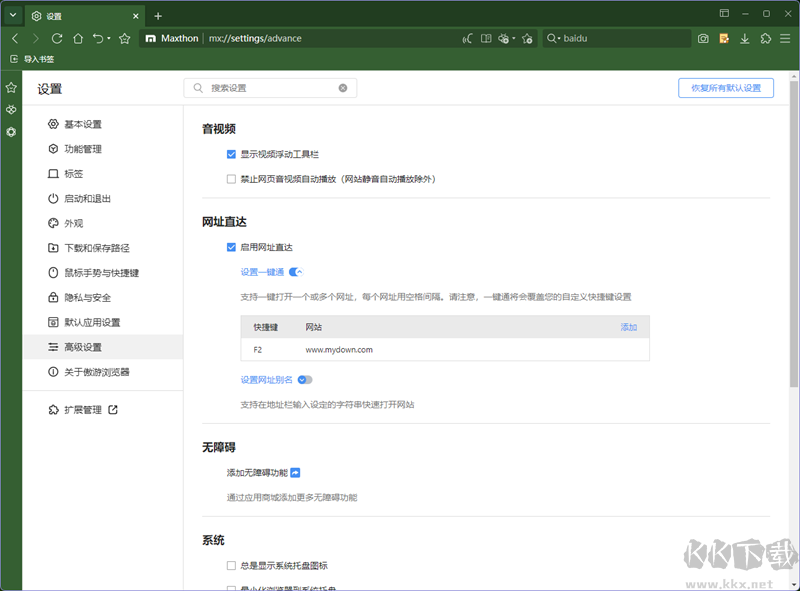The image size is (800, 591).
Task: Click 导入书签 in bookmarks bar
Action: click(33, 59)
